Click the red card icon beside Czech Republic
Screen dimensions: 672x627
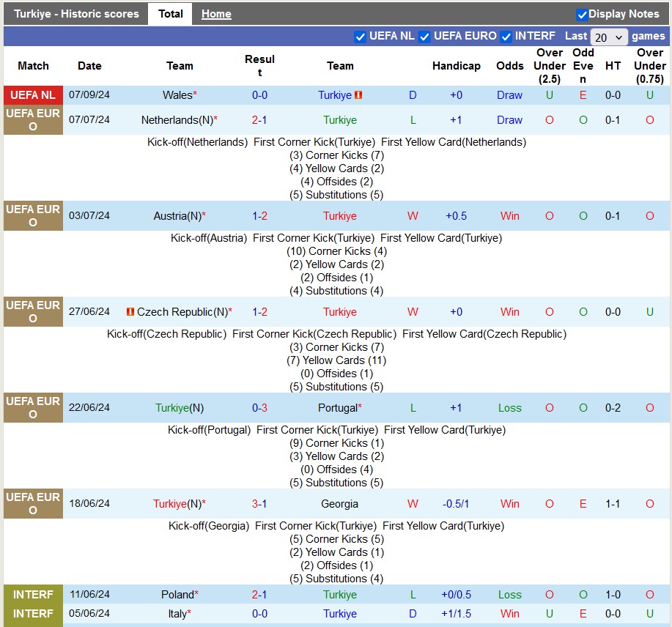(130, 312)
